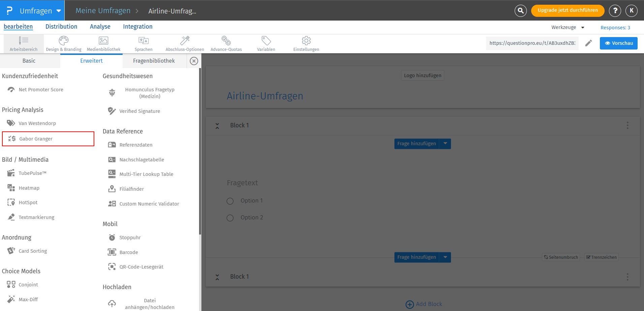Open Abschluss-Optionen magic wand icon

[185, 41]
